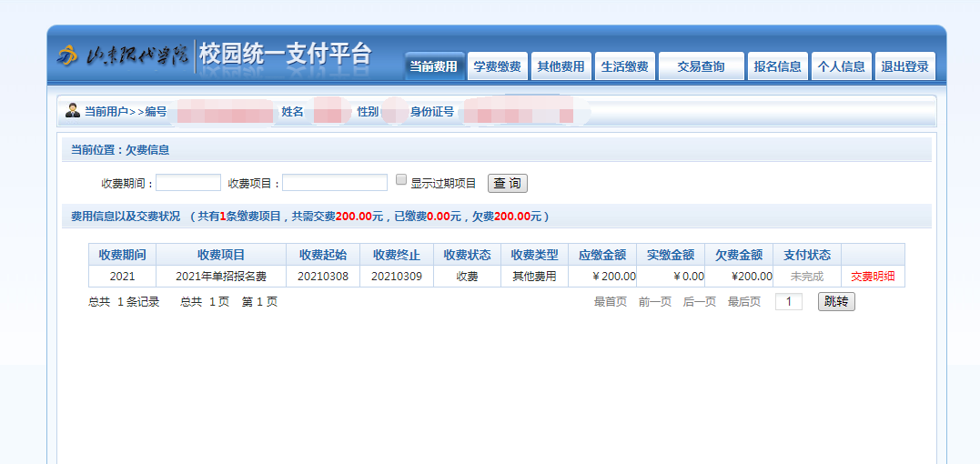
Task: Open the 个人信息 tab
Action: pos(841,66)
